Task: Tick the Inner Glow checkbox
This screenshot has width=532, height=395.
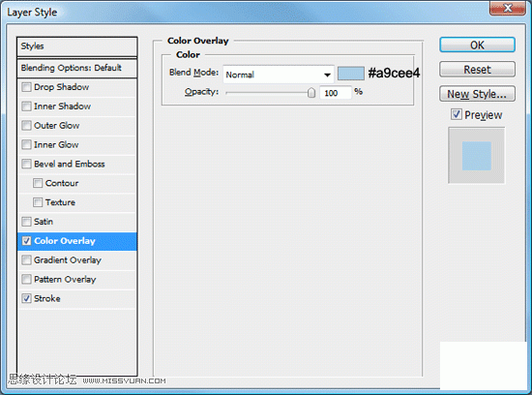Action: [x=26, y=144]
